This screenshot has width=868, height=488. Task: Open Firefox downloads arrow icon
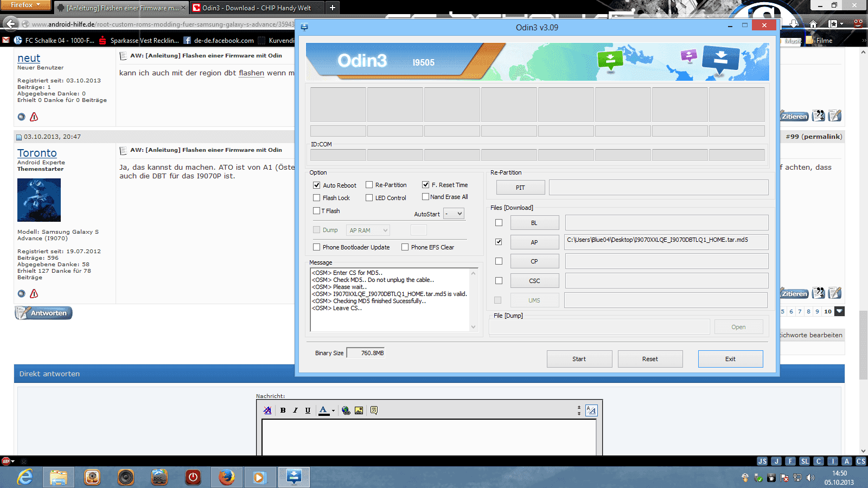coord(794,24)
